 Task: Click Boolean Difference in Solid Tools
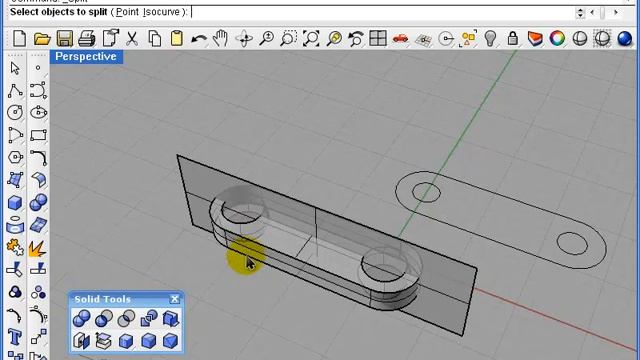click(104, 318)
